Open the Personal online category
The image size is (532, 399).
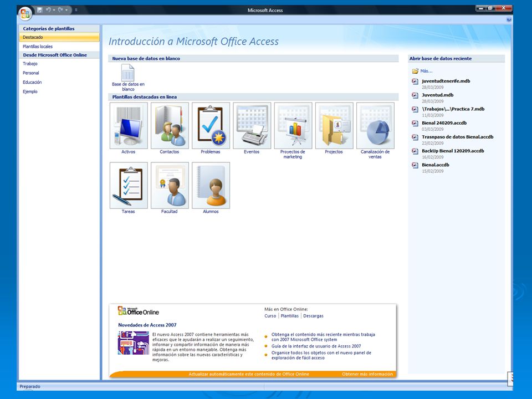(31, 73)
